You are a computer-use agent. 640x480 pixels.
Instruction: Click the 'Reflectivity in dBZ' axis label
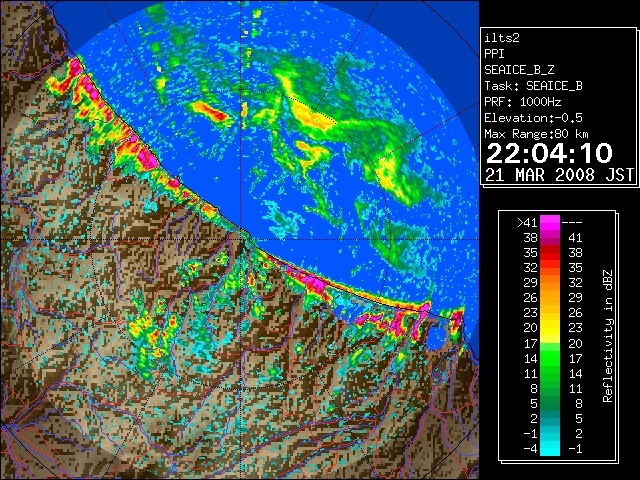(608, 336)
